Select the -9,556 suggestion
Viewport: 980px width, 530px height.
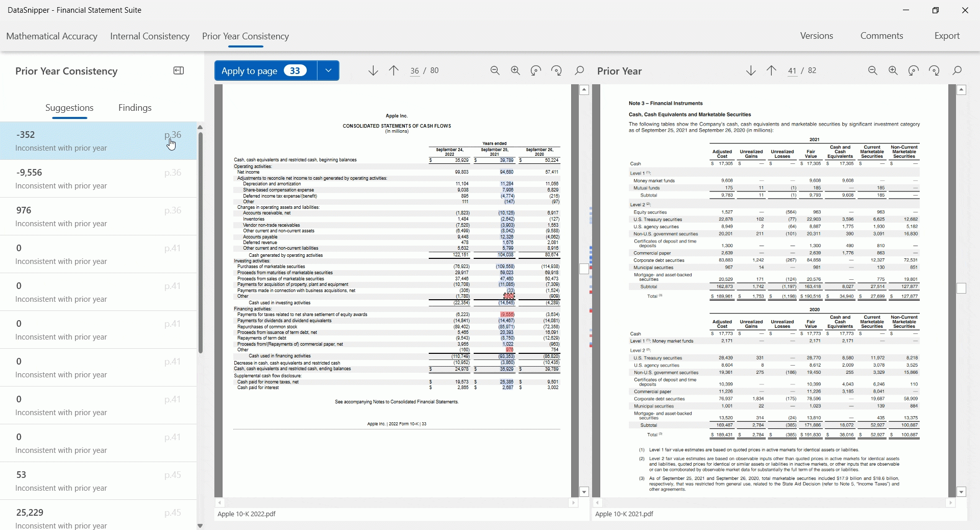98,179
